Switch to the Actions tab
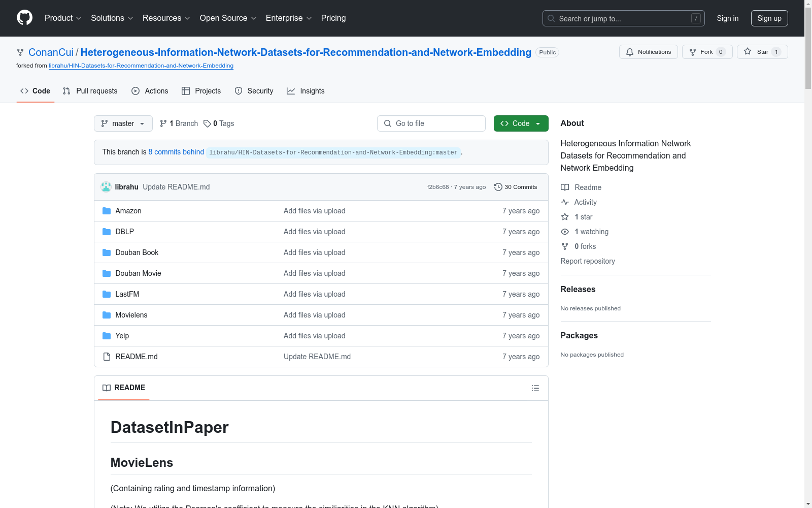Image resolution: width=812 pixels, height=508 pixels. [x=150, y=91]
